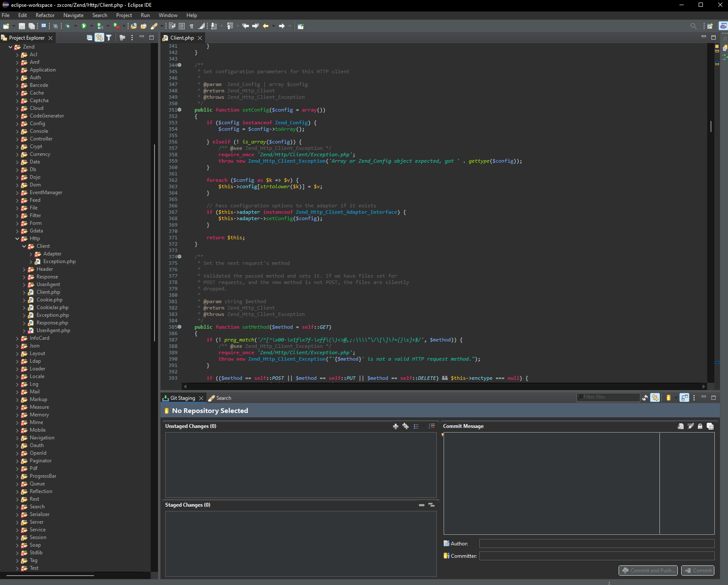Toggle Git Staging link with editor

[x=655, y=398]
